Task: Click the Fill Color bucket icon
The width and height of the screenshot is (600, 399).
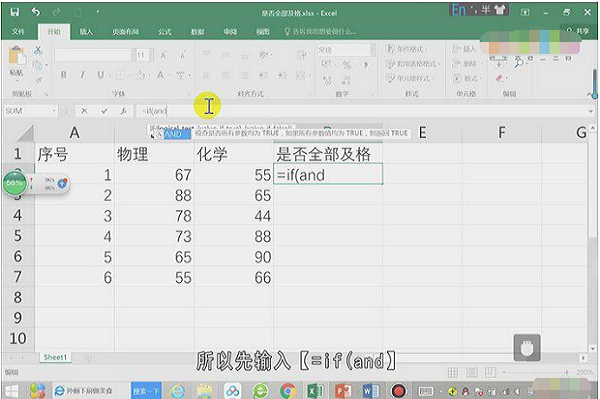Action: tap(141, 75)
